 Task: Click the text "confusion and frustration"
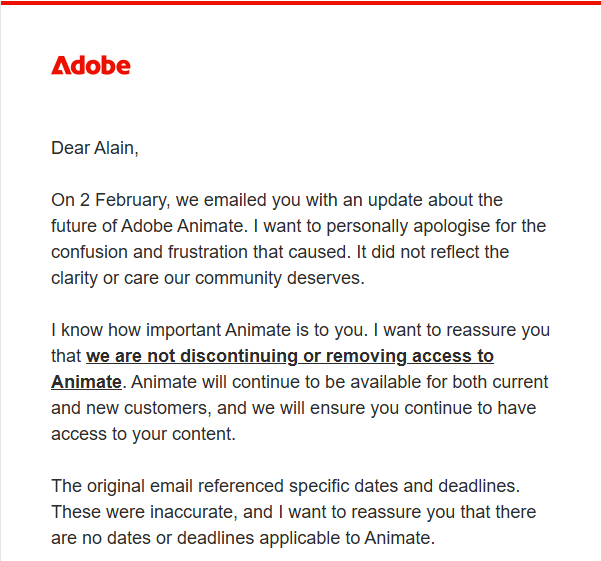coord(149,252)
